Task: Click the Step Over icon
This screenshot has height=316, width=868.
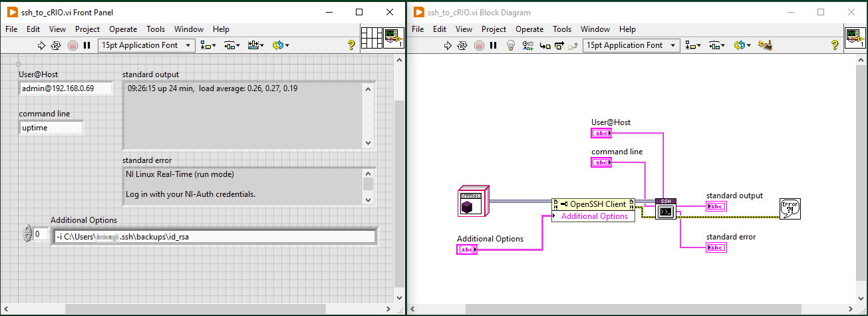Action: coord(559,45)
